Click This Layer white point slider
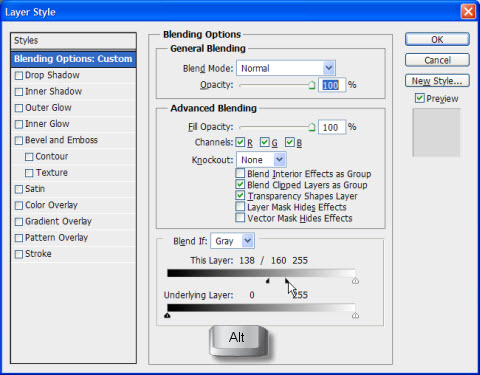480x375 pixels. (355, 281)
